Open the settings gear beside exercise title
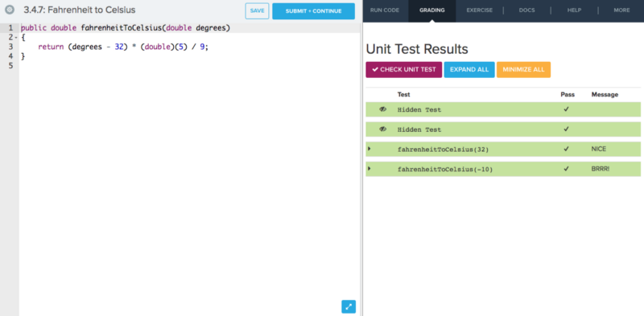Viewport: 644px width, 316px height. coord(10,10)
